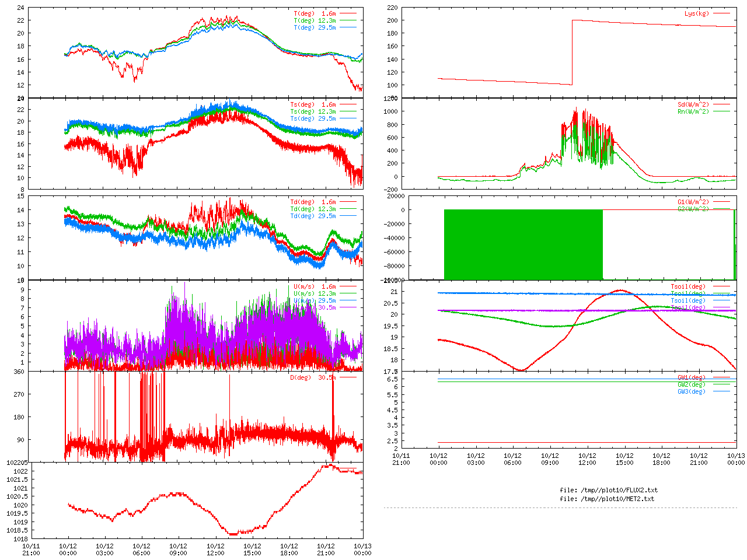Click the blue Tsoil(deg) legend label
Image resolution: width=747 pixels, height=560 pixels.
pyautogui.click(x=688, y=301)
